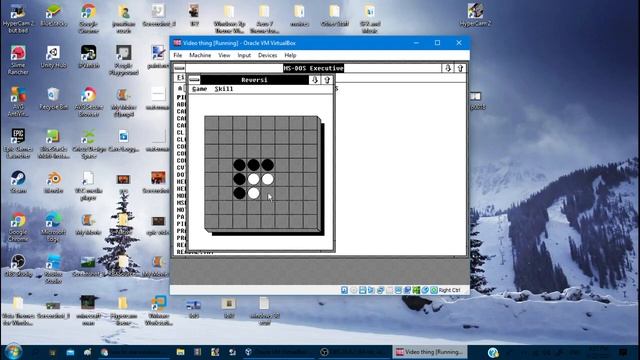Open Google Chrome shortcut beside BlueStacks

tap(89, 18)
